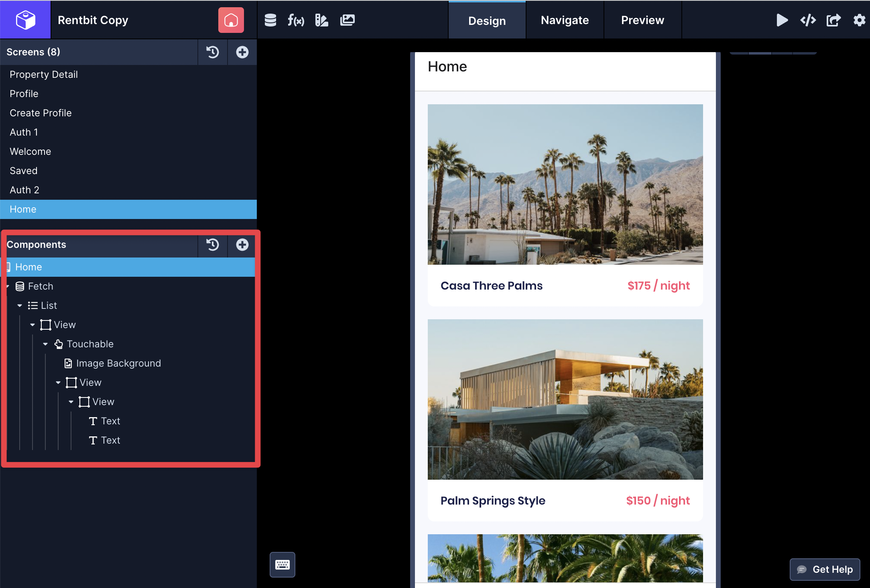Open the image assets icon
The image size is (870, 588).
(348, 20)
